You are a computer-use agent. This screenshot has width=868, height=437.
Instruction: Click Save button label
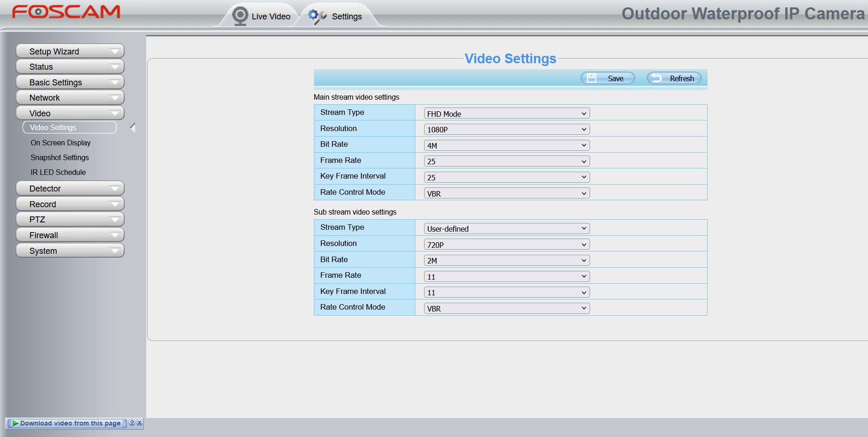pos(615,78)
